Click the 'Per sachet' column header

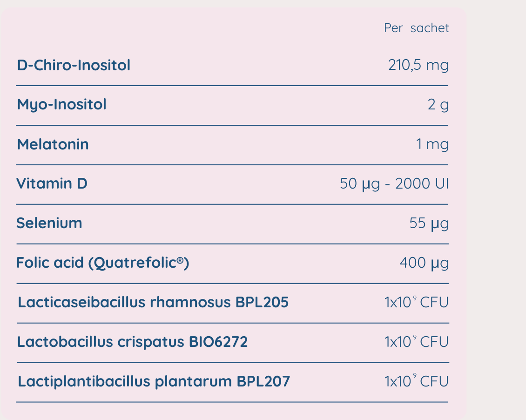416,28
